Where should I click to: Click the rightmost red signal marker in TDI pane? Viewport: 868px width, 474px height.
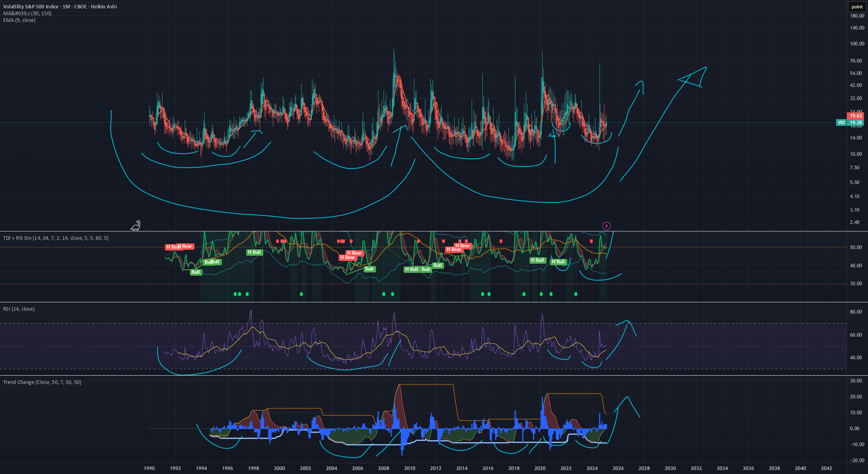pos(591,241)
